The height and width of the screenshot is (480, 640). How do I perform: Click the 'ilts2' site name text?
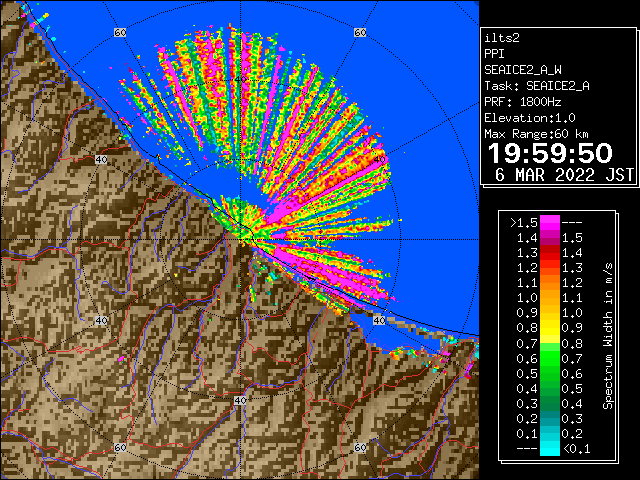502,38
